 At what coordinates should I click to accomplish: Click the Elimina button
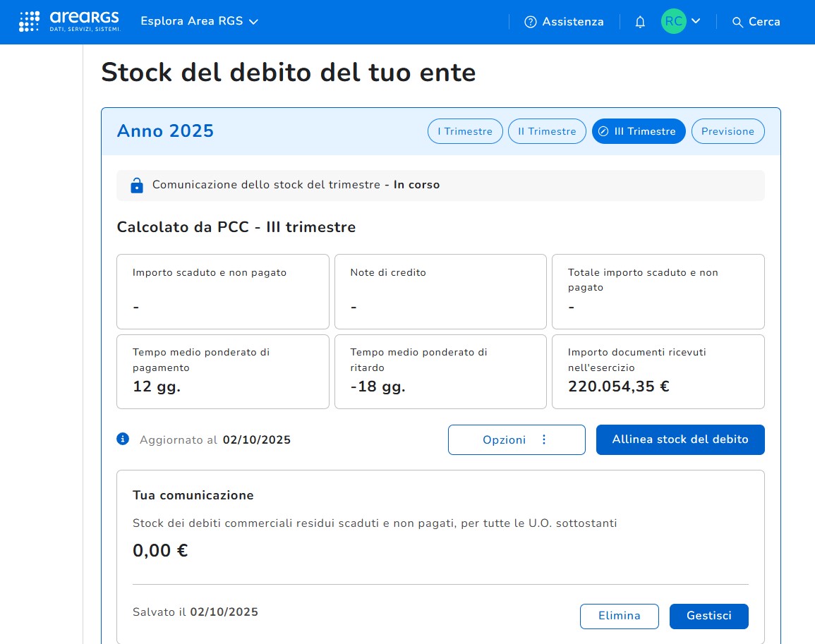point(619,616)
